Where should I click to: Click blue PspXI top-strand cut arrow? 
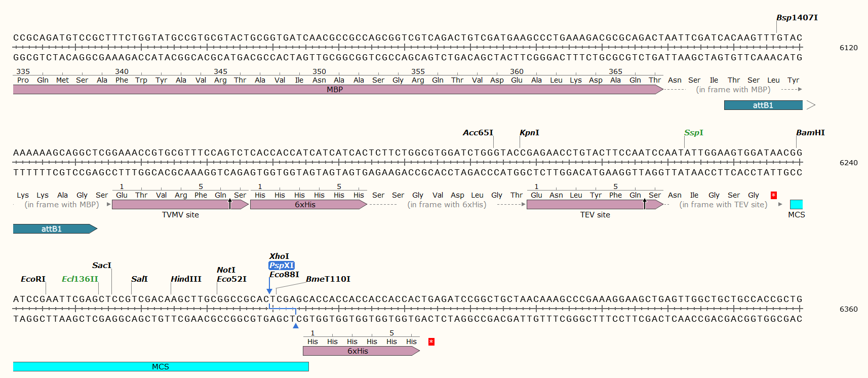coord(269,291)
